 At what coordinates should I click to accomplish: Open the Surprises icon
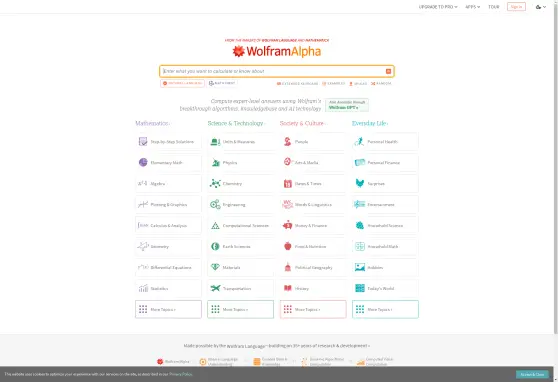(x=360, y=183)
